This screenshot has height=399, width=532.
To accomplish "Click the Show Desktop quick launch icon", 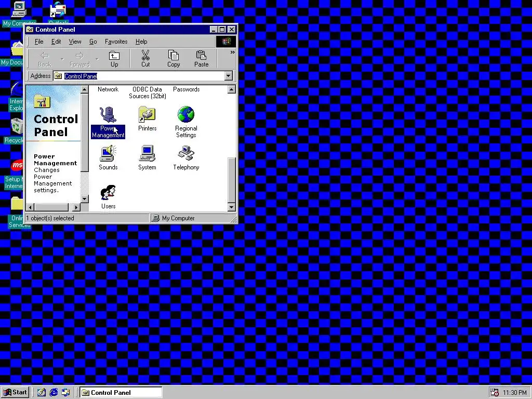I will [42, 392].
